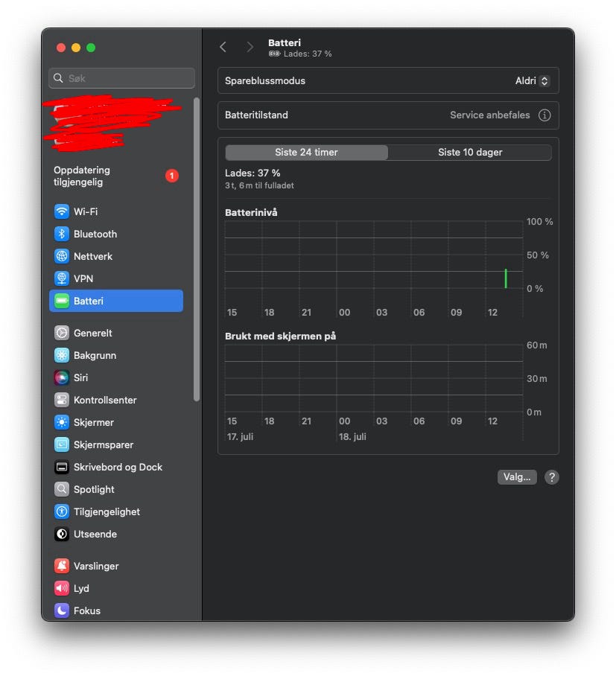Viewport: 616px width, 676px height.
Task: Click the sidebar scrollbar
Action: coord(197,249)
